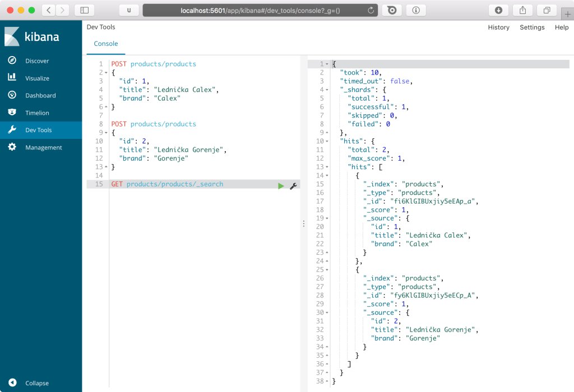Collapse request body fold at line 9
This screenshot has height=392, width=574.
pyautogui.click(x=106, y=133)
